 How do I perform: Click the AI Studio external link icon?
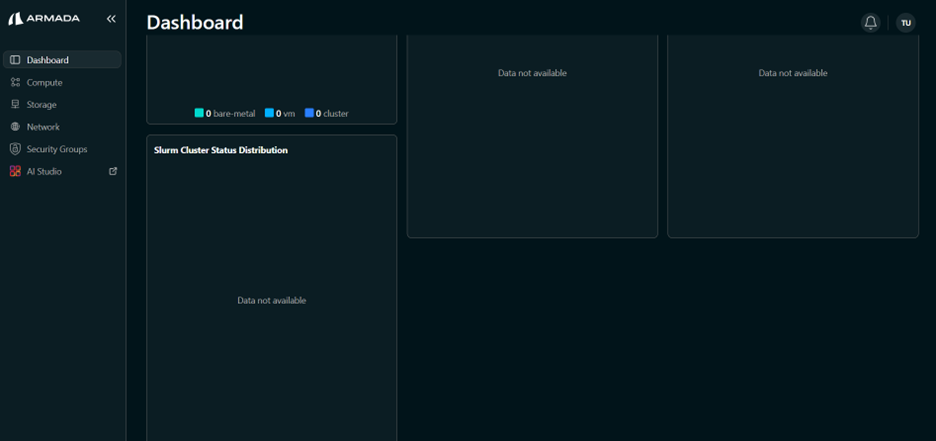[x=113, y=171]
